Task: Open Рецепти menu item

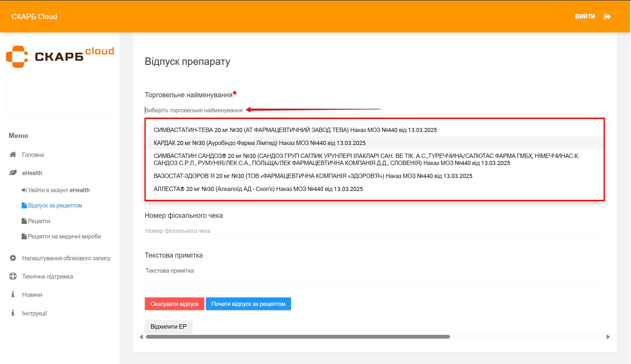Action: coord(39,221)
